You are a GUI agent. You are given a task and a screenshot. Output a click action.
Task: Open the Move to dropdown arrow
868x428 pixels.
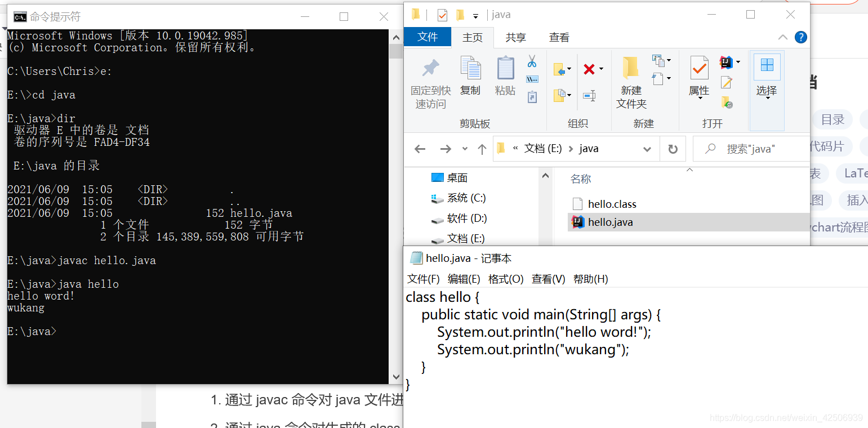tap(569, 69)
